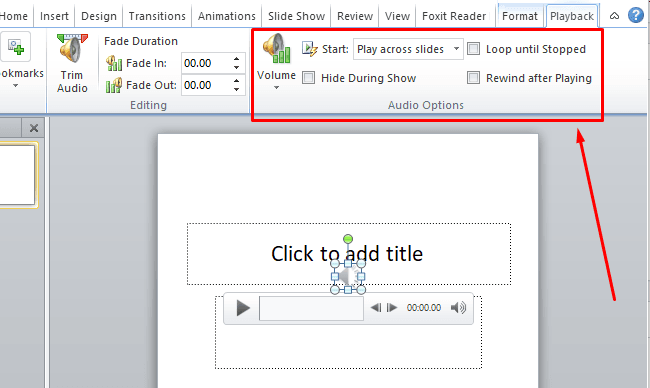Switch to the Insert tab
This screenshot has width=650, height=388.
coord(54,16)
